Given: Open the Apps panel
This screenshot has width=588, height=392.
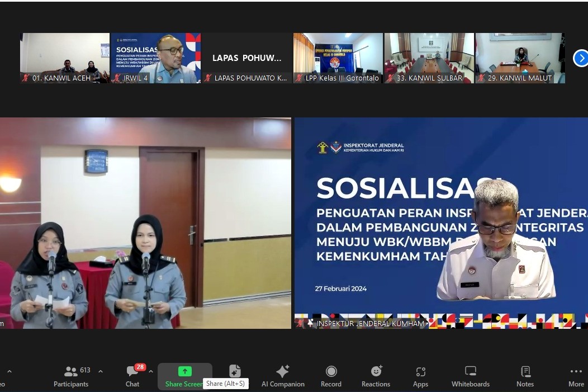Looking at the screenshot, I should pyautogui.click(x=420, y=376).
